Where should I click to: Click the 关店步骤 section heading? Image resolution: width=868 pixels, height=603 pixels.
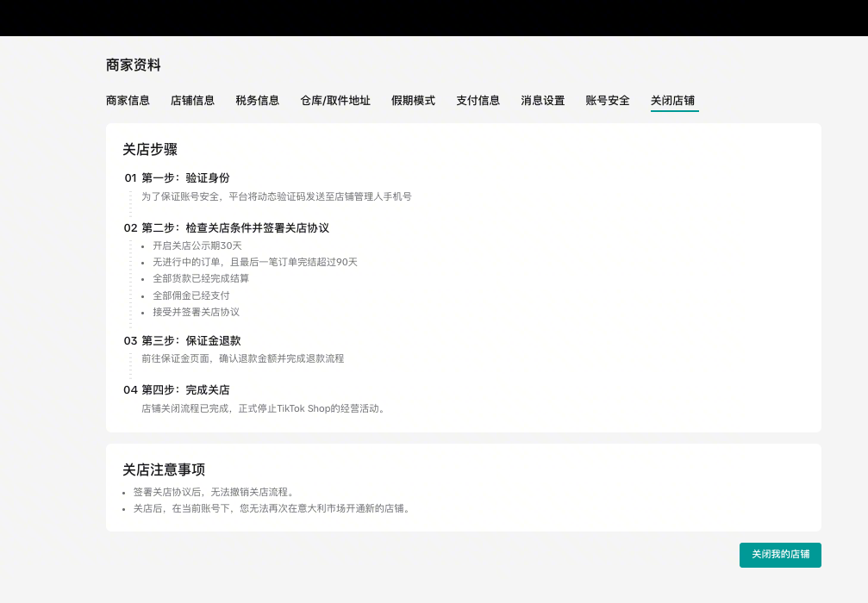coord(150,149)
